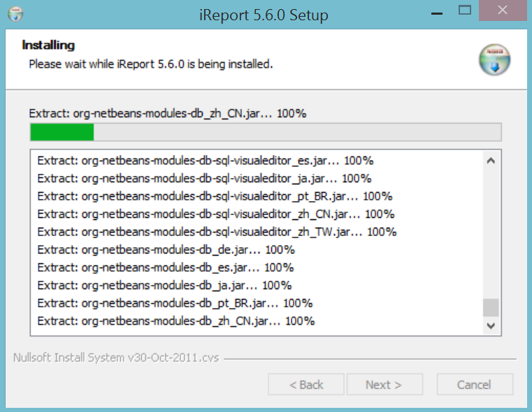
Task: Click the log scrollbar up arrow
Action: 491,161
